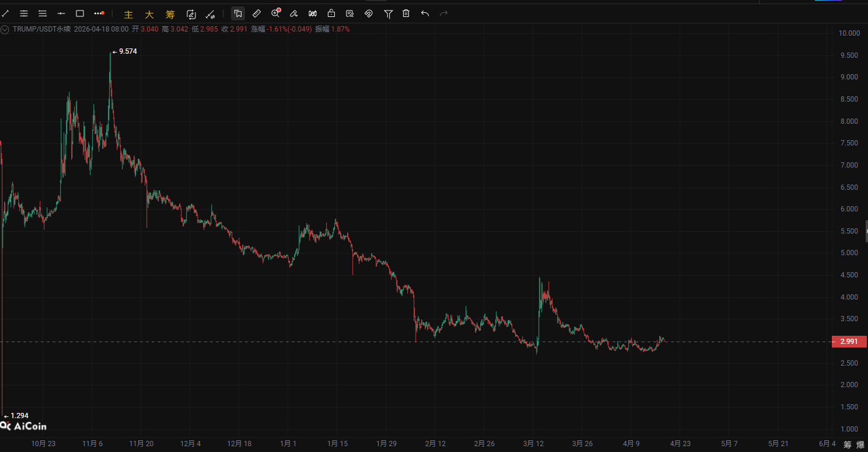Select the eraser tool
This screenshot has width=868, height=452.
pyautogui.click(x=294, y=13)
